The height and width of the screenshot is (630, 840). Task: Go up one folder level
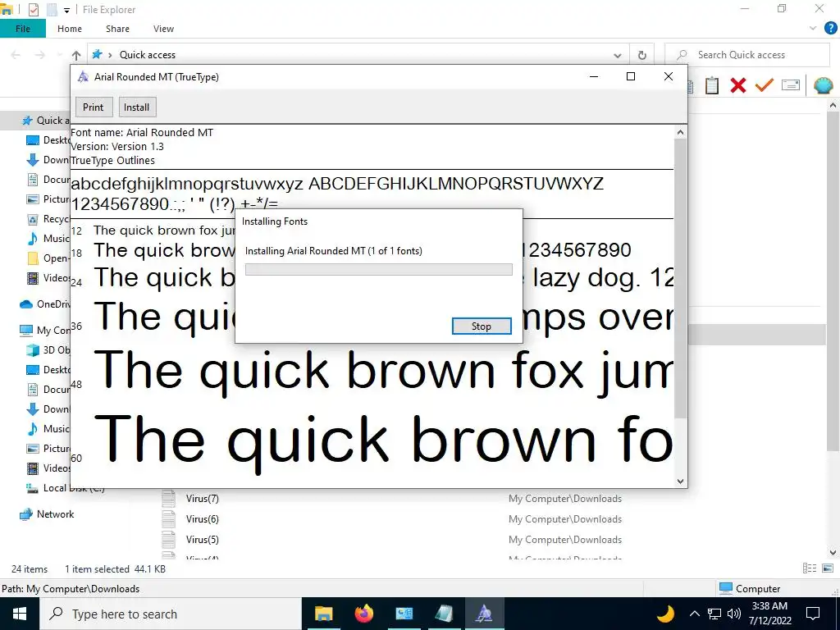(76, 55)
